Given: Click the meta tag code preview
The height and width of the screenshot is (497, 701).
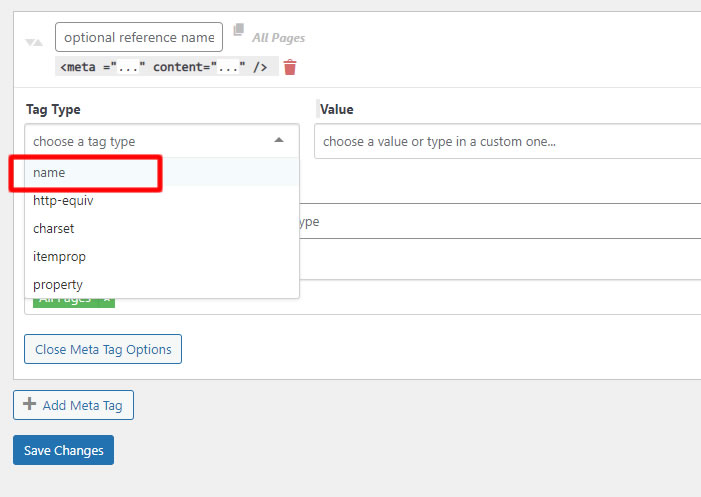Looking at the screenshot, I should point(165,68).
